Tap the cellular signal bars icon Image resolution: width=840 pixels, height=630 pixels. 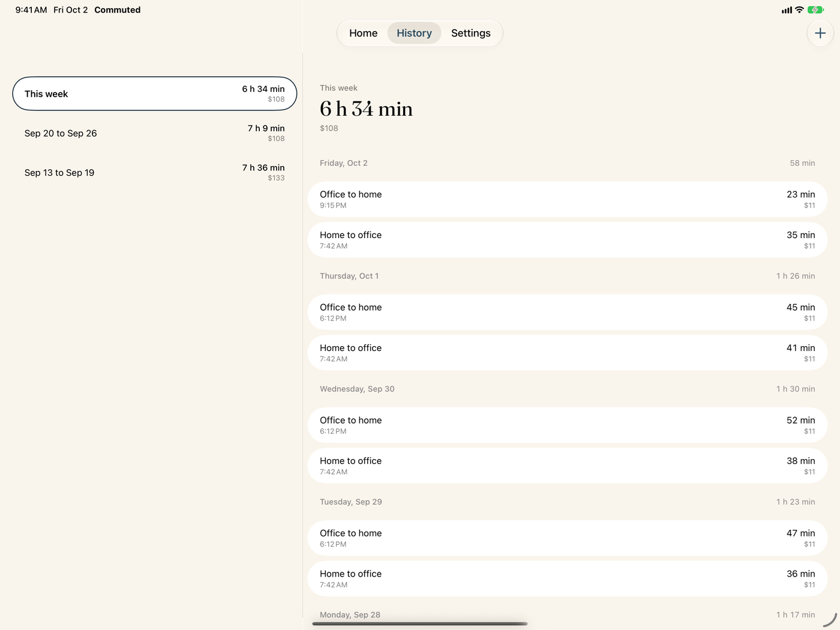(x=787, y=10)
